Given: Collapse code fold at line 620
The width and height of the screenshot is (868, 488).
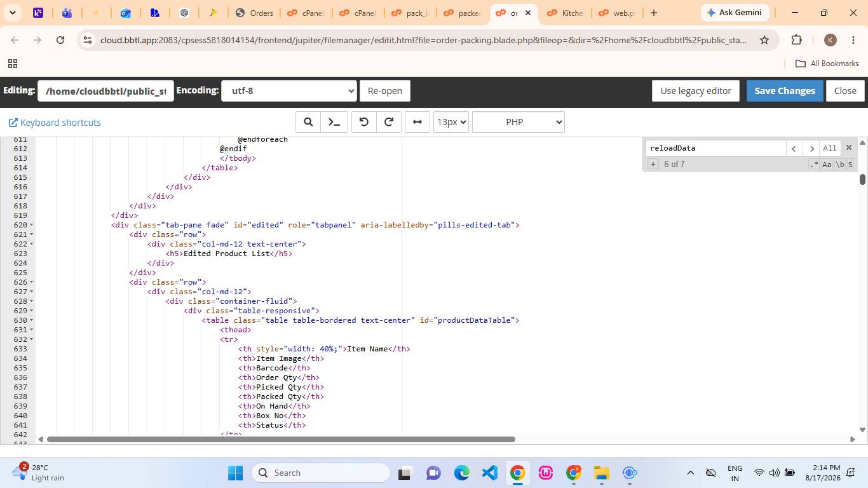Looking at the screenshot, I should 32,225.
